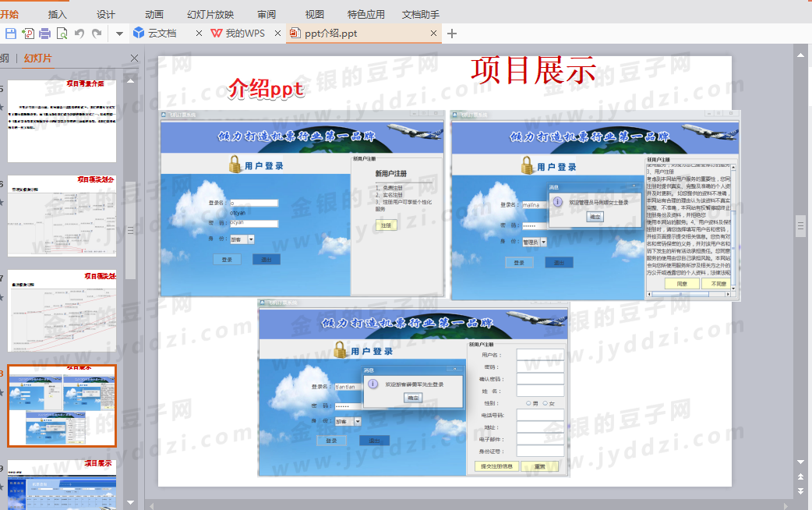Open the 文档助手 ribbon tab
812x510 pixels.
[421, 15]
